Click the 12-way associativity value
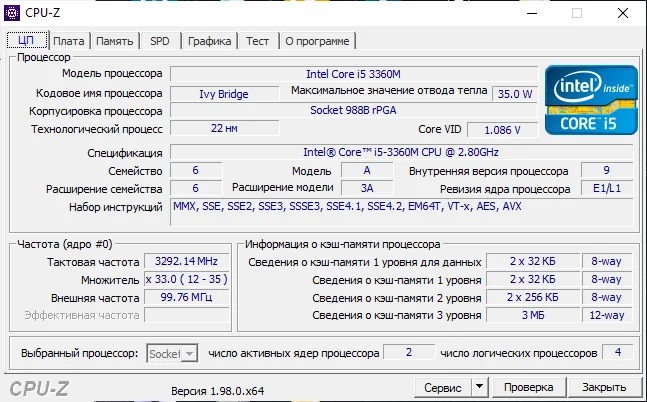Image resolution: width=647 pixels, height=402 pixels. click(x=607, y=315)
